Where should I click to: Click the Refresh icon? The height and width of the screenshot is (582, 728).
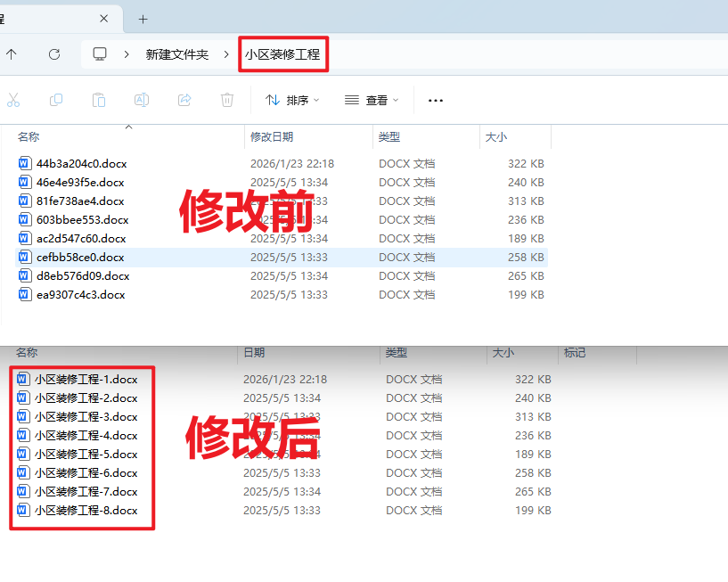(x=53, y=53)
